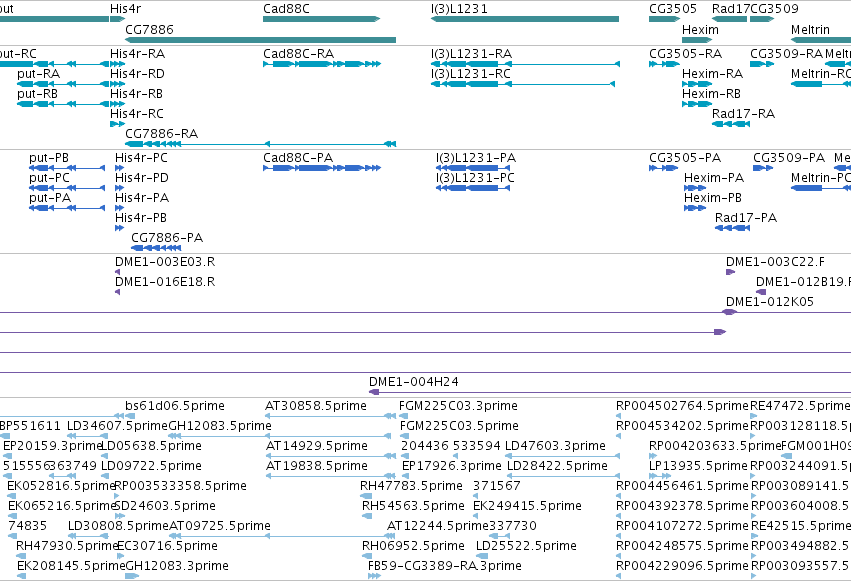
Task: Click the His4r gene label
Action: click(125, 9)
